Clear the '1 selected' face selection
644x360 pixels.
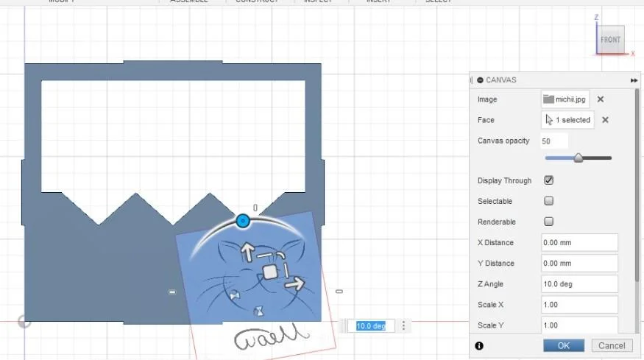(x=605, y=120)
